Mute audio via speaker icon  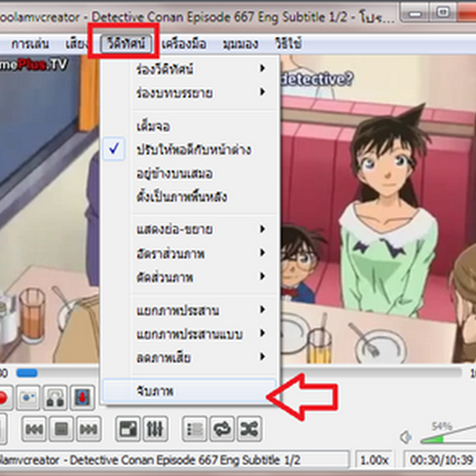(406, 437)
